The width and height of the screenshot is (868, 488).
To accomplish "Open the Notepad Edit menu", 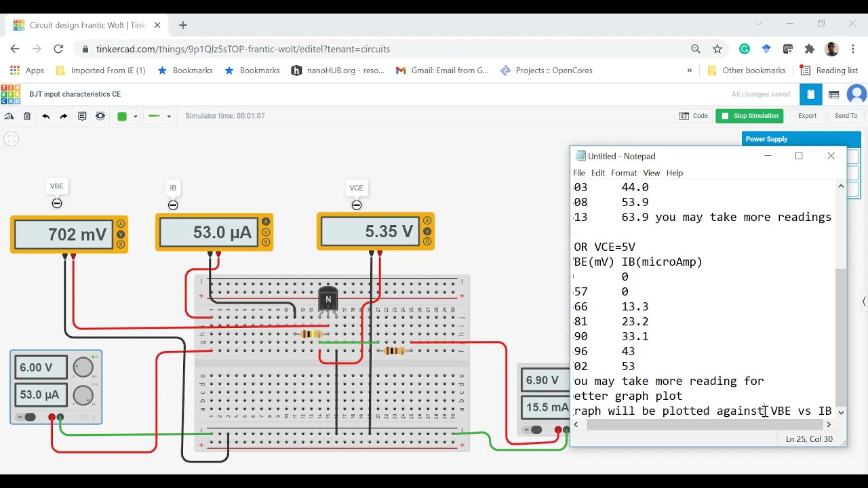I will (x=597, y=173).
